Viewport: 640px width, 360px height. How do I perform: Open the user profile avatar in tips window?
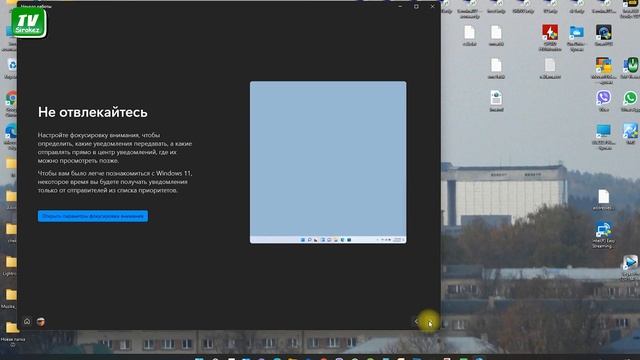[x=41, y=322]
